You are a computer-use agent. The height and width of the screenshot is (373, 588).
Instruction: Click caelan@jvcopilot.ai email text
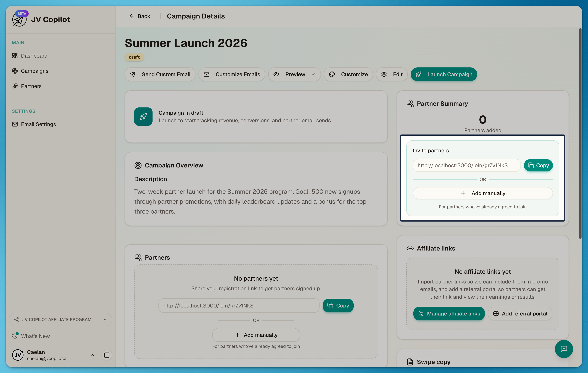[47, 358]
